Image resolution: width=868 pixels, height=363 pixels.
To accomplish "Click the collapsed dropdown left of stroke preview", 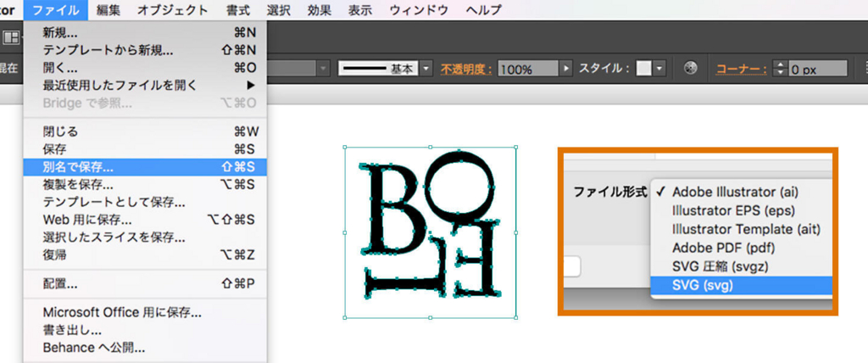I will pos(323,69).
